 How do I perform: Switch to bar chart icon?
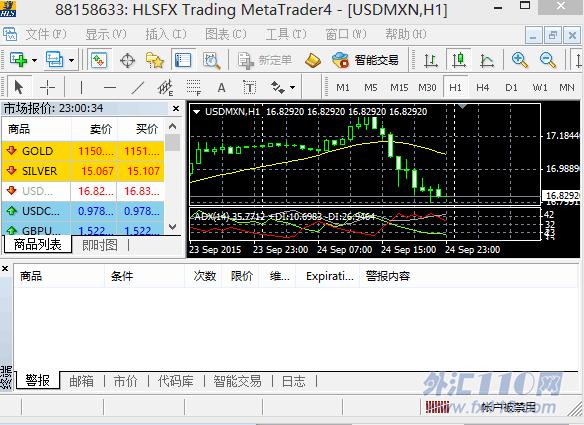(x=431, y=60)
